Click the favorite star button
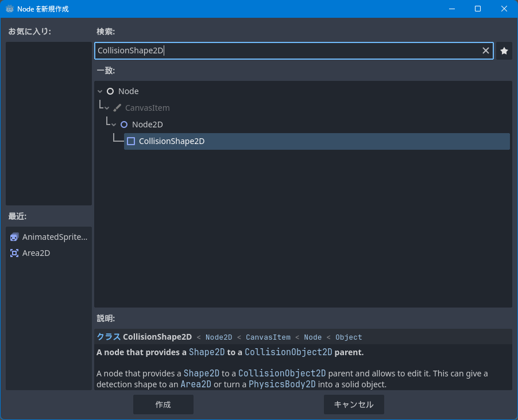The image size is (518, 420). 504,51
